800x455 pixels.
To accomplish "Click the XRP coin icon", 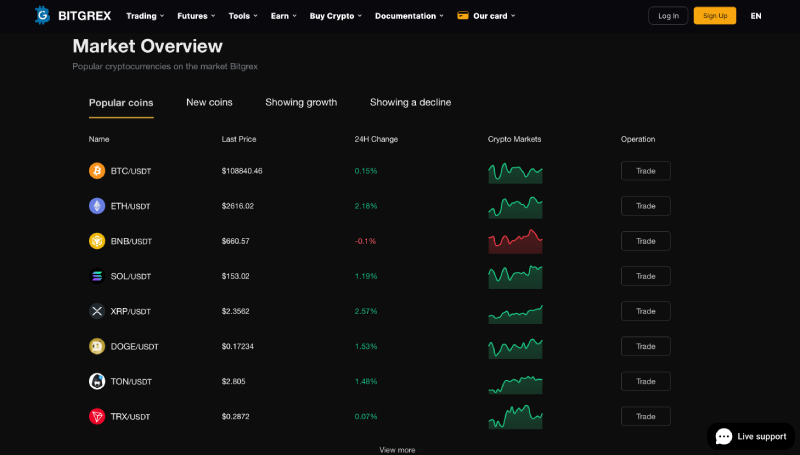I will pyautogui.click(x=97, y=311).
